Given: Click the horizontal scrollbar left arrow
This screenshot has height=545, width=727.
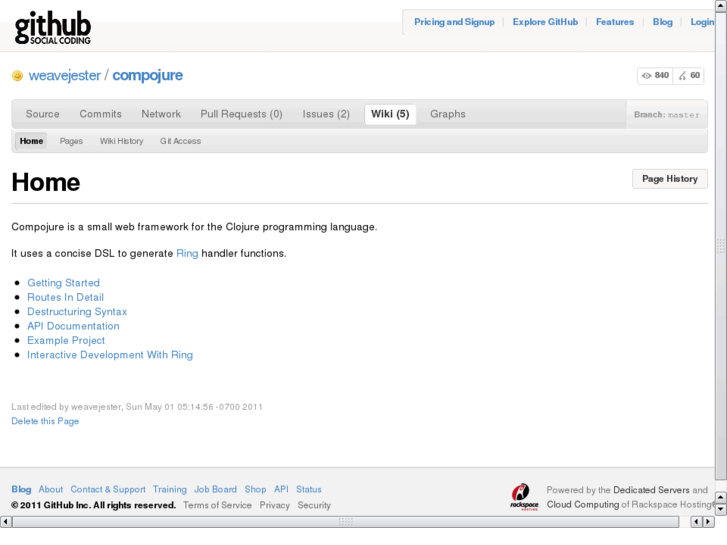Looking at the screenshot, I should [x=6, y=522].
